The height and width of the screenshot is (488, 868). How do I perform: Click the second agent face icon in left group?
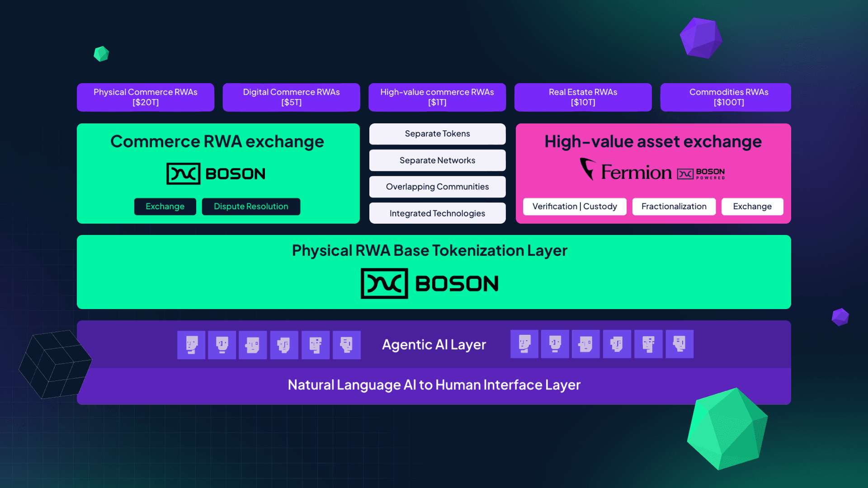coord(222,345)
